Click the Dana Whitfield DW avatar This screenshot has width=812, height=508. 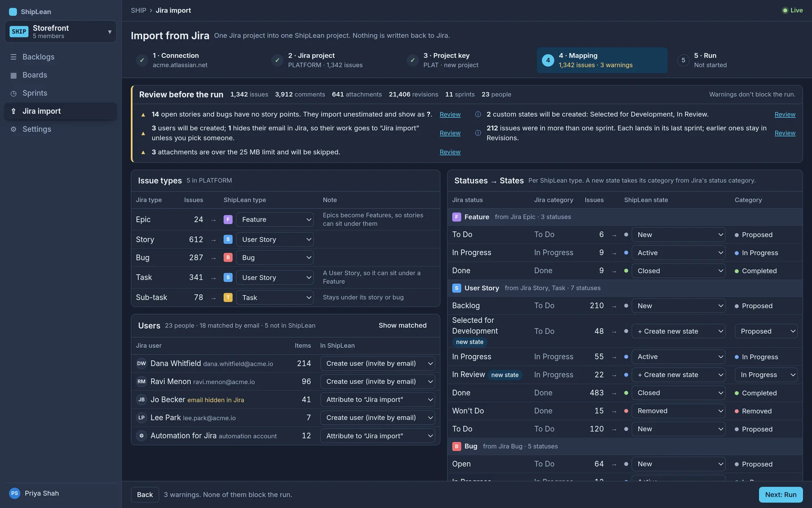141,364
